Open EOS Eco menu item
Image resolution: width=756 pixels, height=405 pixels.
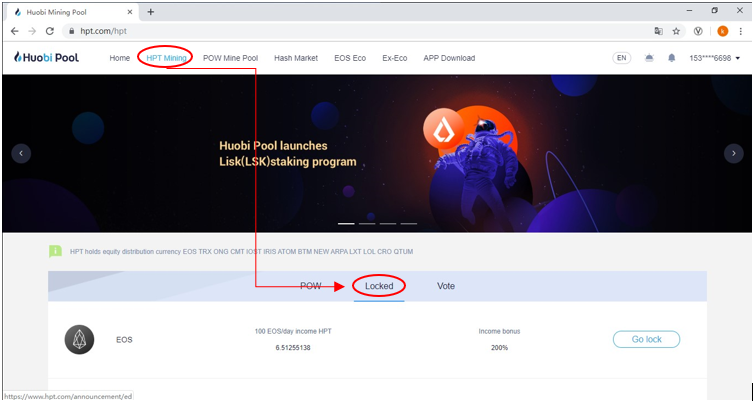350,58
